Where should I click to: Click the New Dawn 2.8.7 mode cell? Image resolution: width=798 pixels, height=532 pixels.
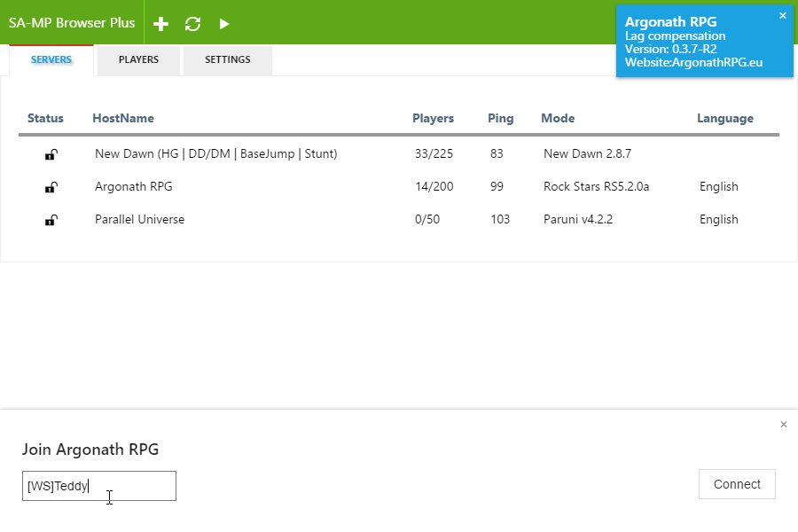(x=587, y=153)
